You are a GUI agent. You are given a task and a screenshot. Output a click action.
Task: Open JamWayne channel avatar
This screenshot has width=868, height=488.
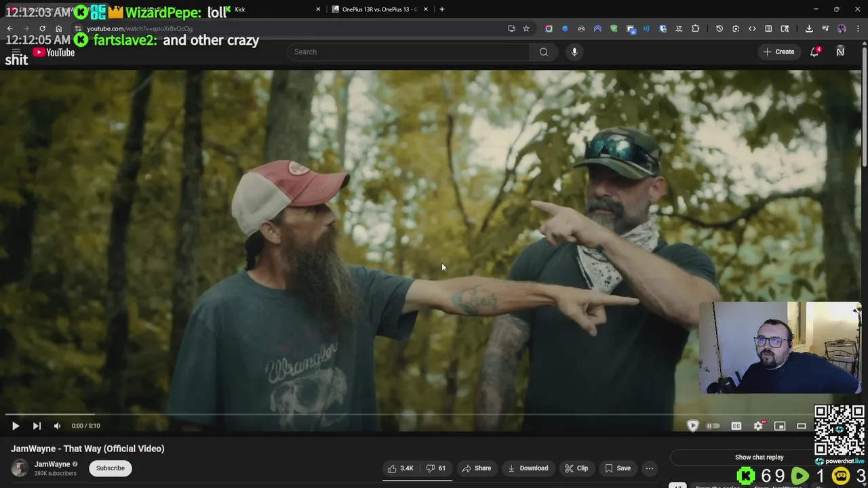20,468
